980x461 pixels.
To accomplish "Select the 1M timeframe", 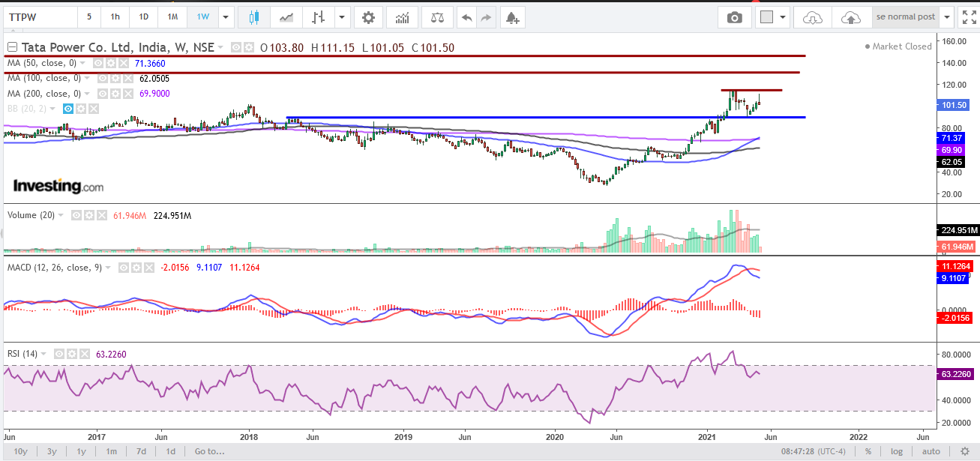I will (x=172, y=16).
